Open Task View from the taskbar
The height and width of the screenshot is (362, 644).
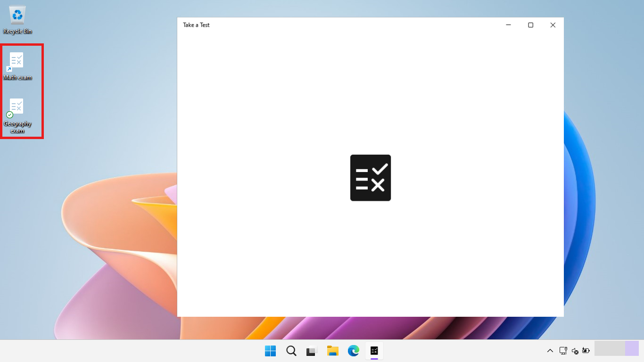[x=312, y=351]
